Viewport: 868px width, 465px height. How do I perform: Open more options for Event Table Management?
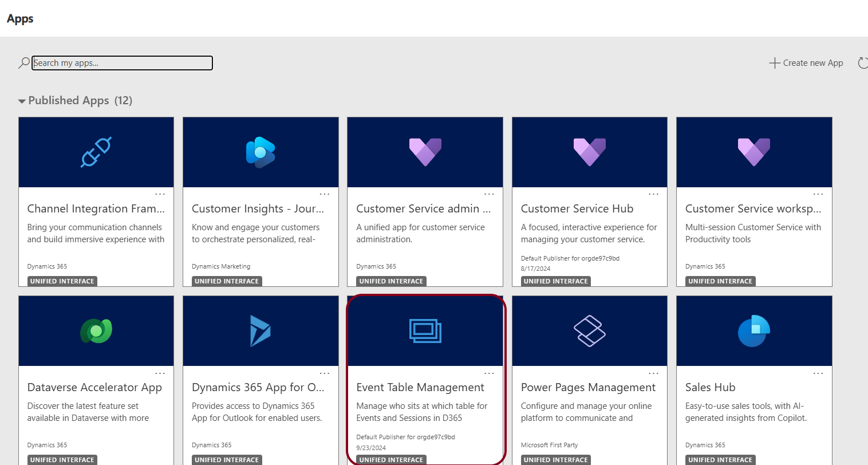(x=489, y=373)
